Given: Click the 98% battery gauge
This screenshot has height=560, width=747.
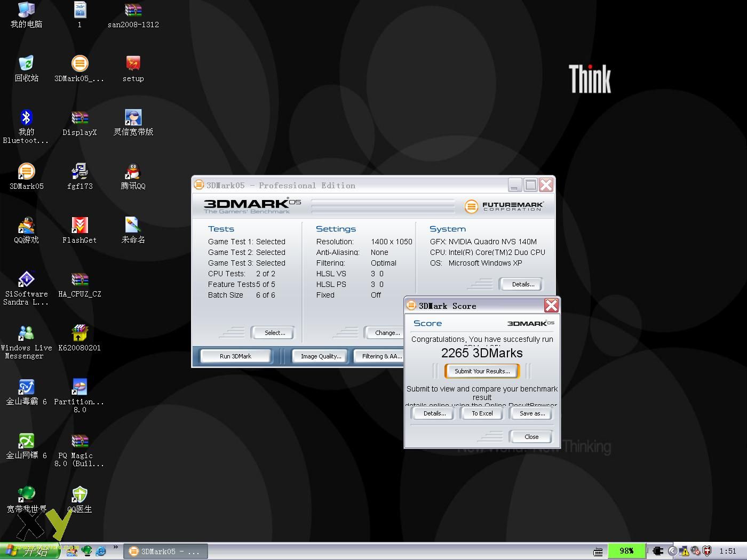Looking at the screenshot, I should [x=626, y=551].
